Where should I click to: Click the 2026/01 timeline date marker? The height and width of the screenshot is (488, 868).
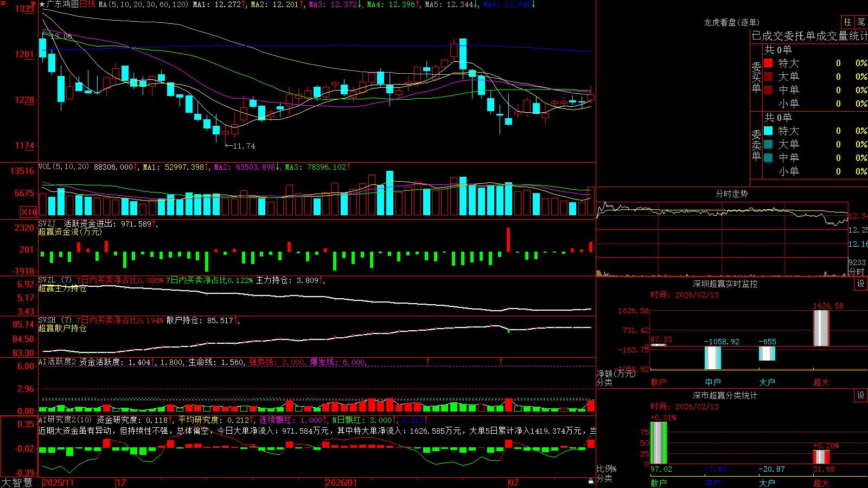tap(342, 483)
